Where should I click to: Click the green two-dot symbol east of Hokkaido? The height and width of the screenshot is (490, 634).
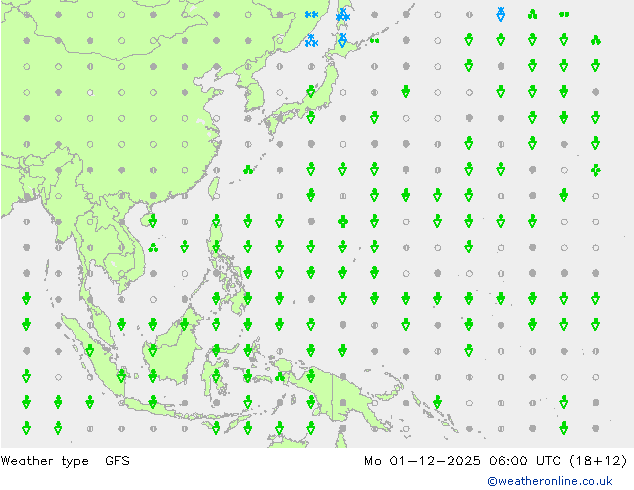[x=374, y=40]
